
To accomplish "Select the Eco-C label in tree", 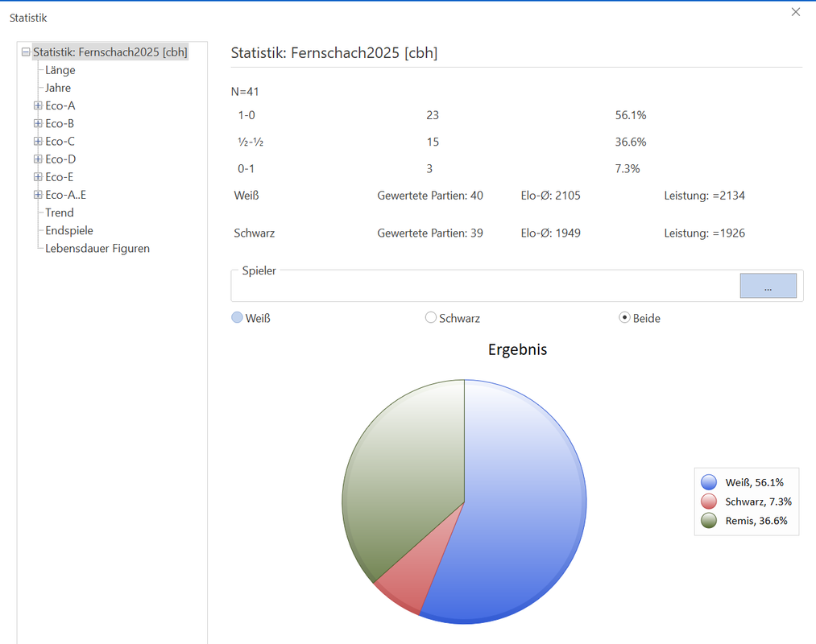I will click(60, 141).
